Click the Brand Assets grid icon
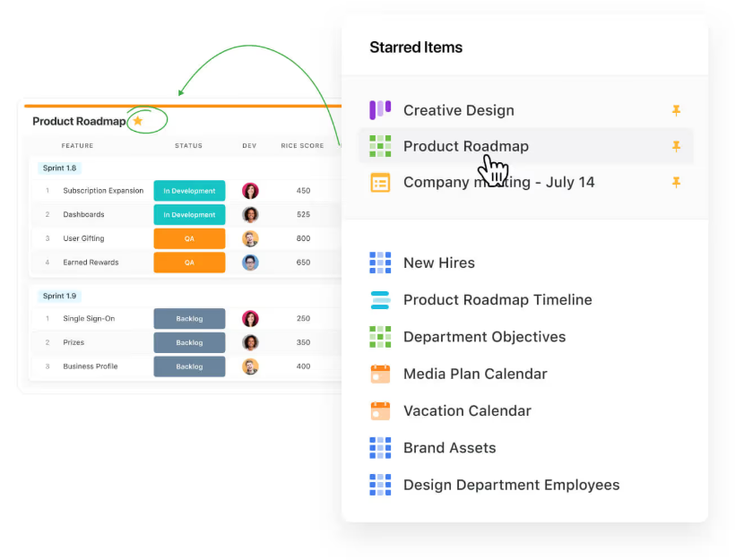This screenshot has width=735, height=560. [380, 448]
